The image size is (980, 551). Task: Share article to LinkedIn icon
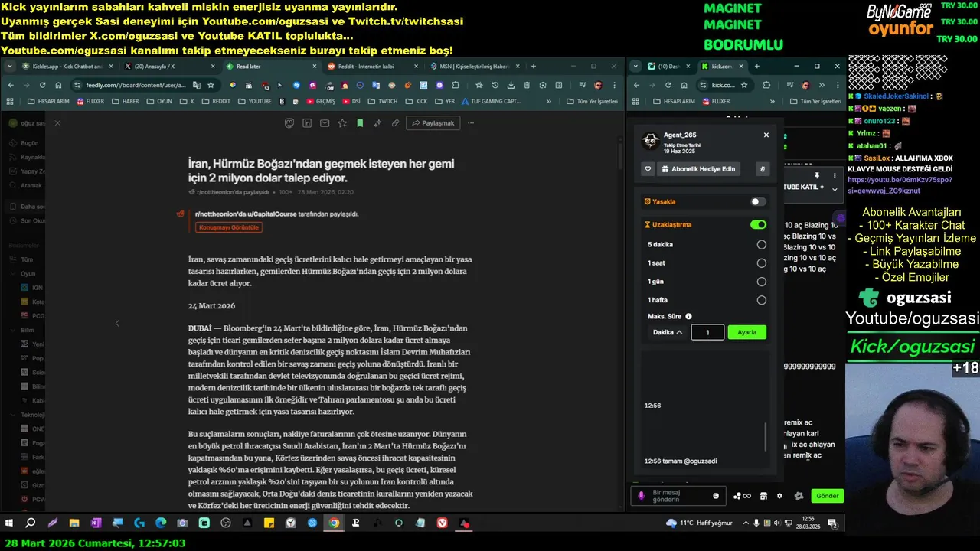pyautogui.click(x=307, y=123)
